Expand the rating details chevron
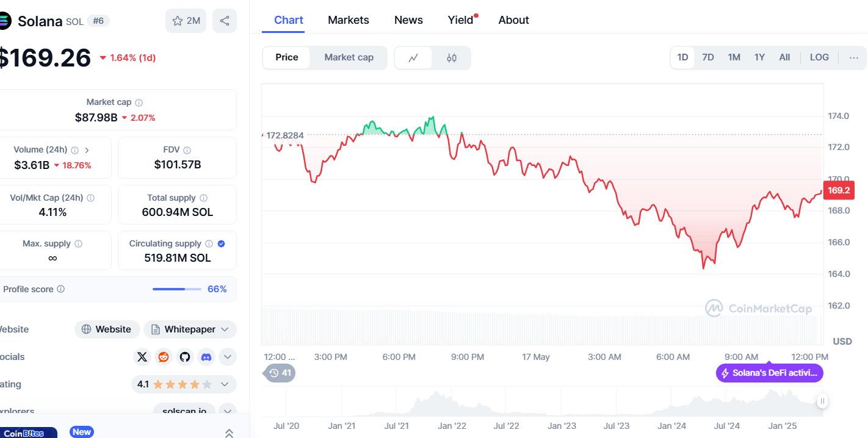The width and height of the screenshot is (868, 438). pyautogui.click(x=225, y=384)
